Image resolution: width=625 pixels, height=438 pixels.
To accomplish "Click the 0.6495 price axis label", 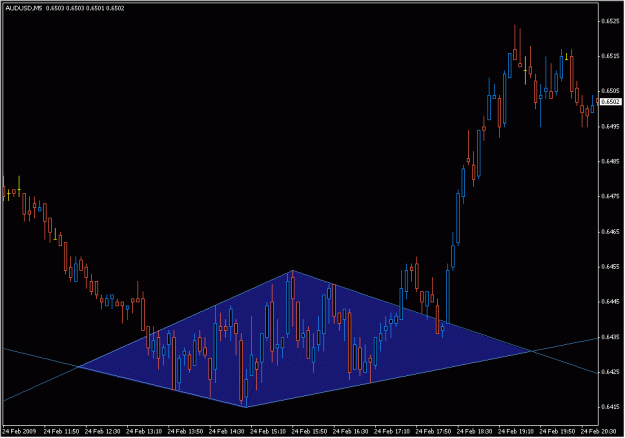I will point(610,126).
